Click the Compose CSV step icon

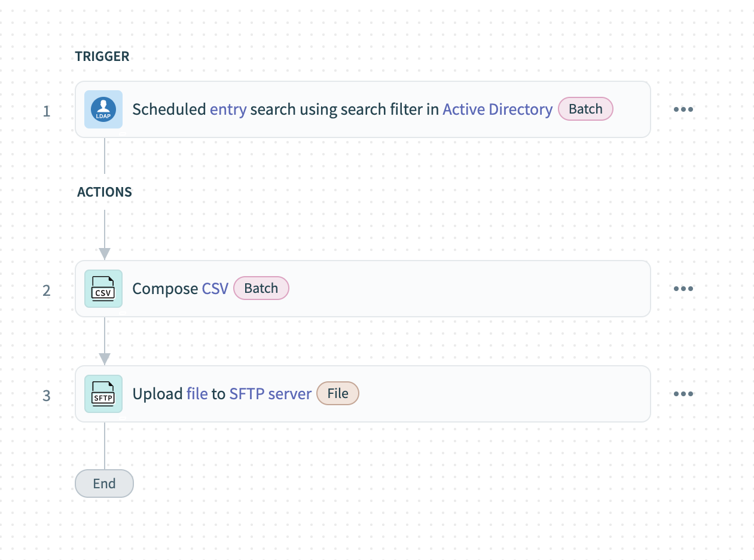[x=103, y=289]
